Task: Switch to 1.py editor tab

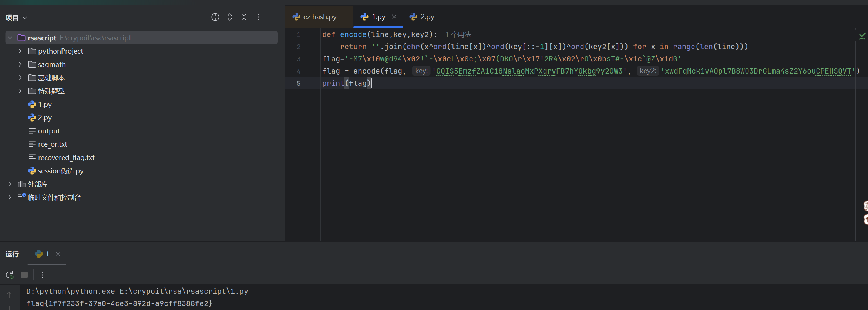Action: pyautogui.click(x=379, y=17)
